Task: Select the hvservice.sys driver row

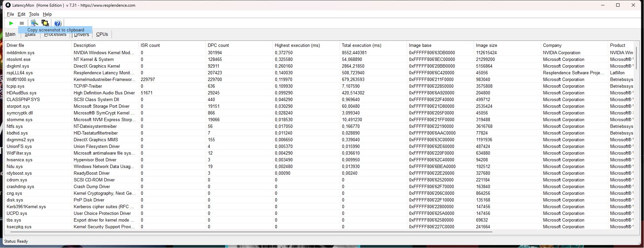Action: pos(319,160)
